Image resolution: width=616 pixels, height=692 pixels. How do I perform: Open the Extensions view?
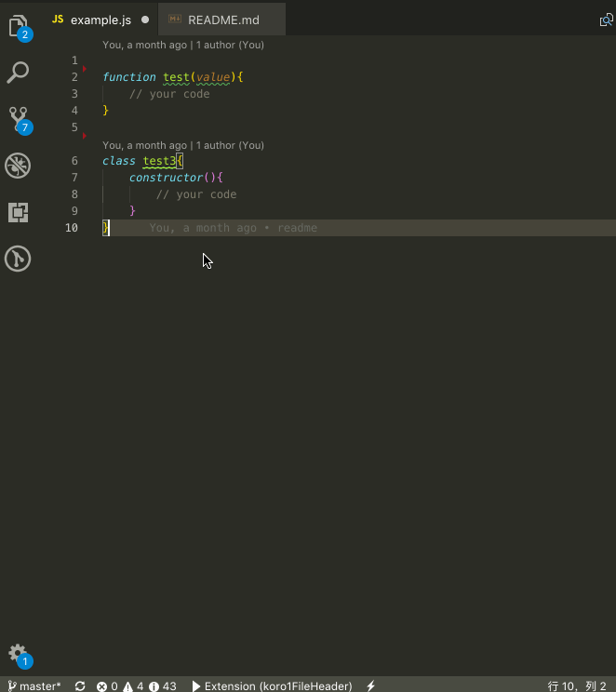(18, 212)
